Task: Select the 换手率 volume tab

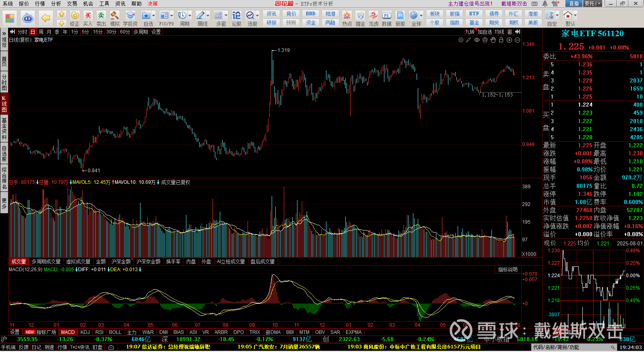Action: coord(173,261)
